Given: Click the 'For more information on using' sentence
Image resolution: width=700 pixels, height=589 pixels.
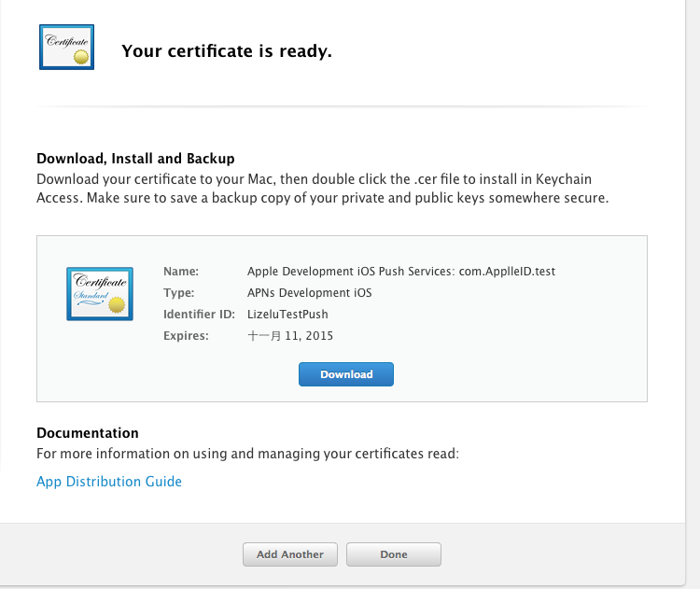Looking at the screenshot, I should click(x=247, y=454).
